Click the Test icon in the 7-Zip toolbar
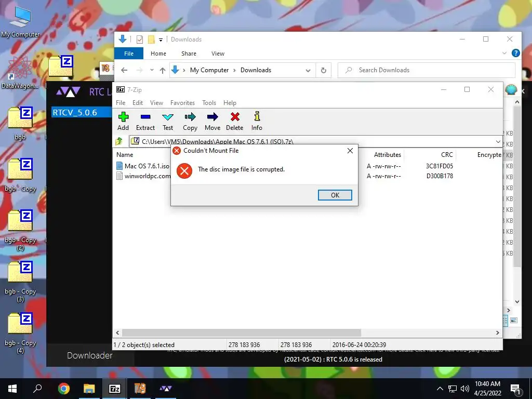 pos(168,122)
